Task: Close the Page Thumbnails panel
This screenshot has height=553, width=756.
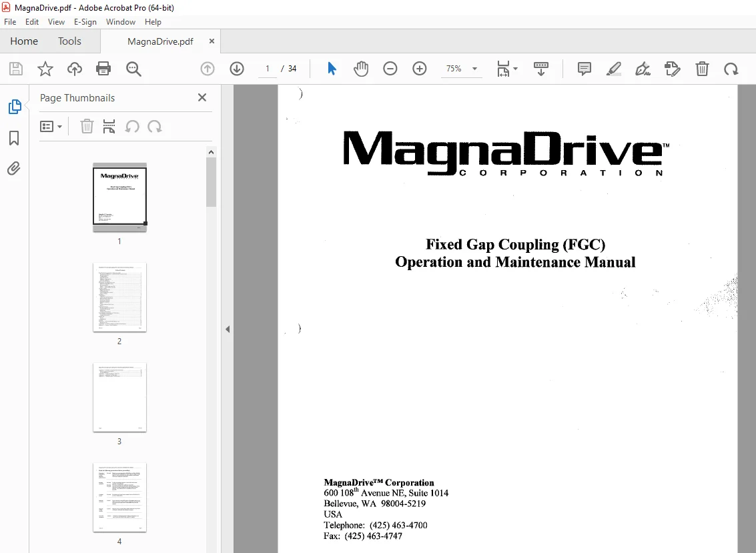Action: click(202, 97)
